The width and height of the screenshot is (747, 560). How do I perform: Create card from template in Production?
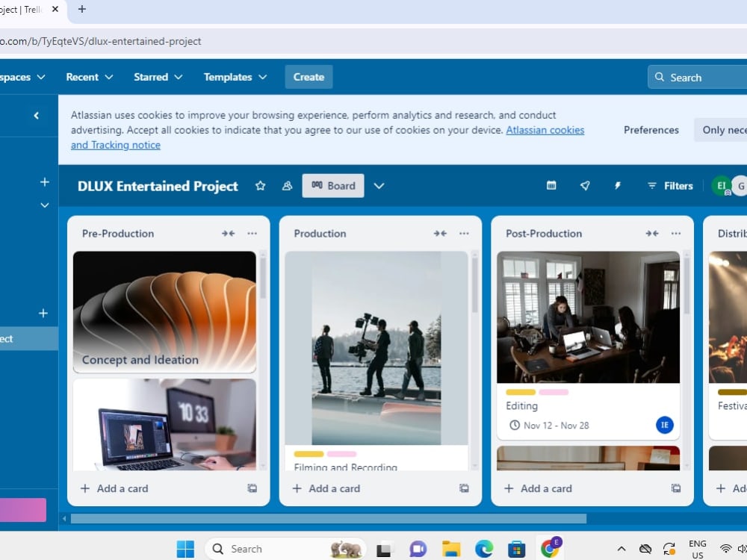pyautogui.click(x=464, y=488)
